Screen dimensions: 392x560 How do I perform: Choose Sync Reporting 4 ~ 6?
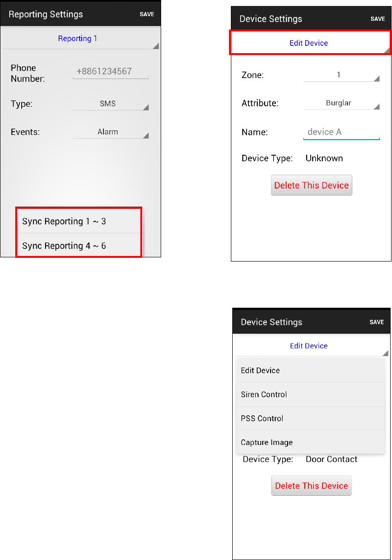click(79, 245)
